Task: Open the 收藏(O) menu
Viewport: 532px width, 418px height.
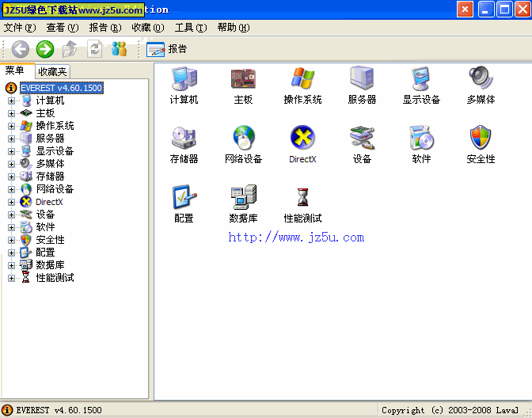Action: (148, 28)
